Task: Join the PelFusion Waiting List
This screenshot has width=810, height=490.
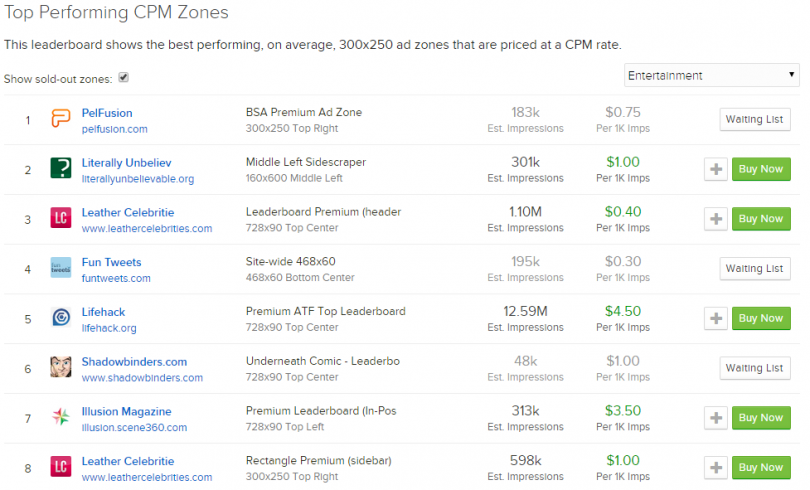Action: (754, 119)
